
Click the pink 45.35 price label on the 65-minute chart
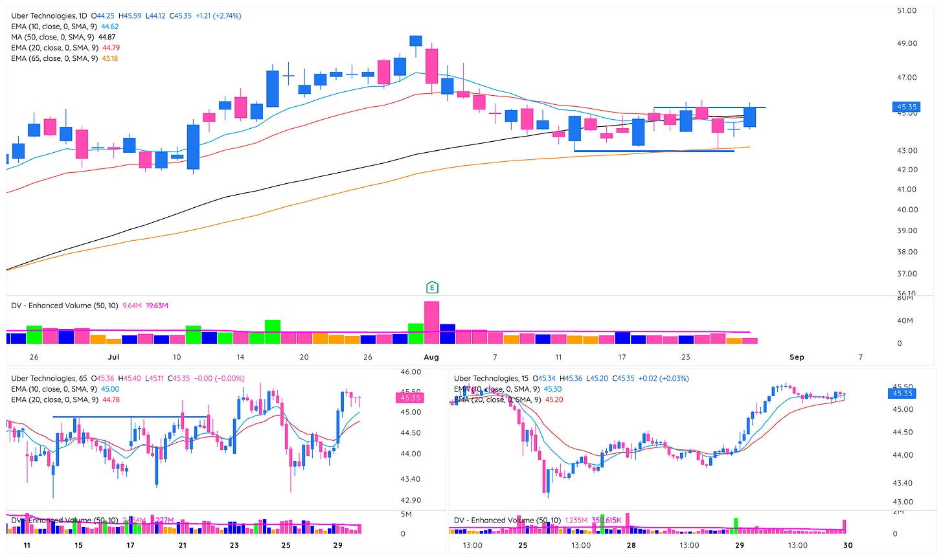pyautogui.click(x=411, y=398)
